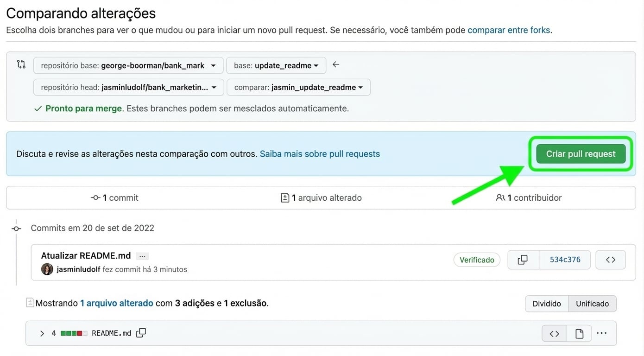
Task: Click the README.md file name
Action: click(111, 333)
